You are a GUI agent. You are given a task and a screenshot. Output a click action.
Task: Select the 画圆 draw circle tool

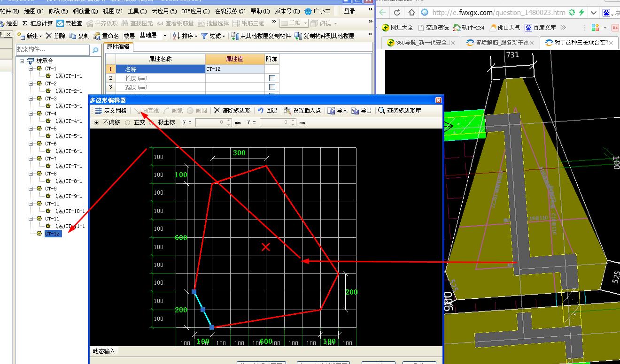197,111
